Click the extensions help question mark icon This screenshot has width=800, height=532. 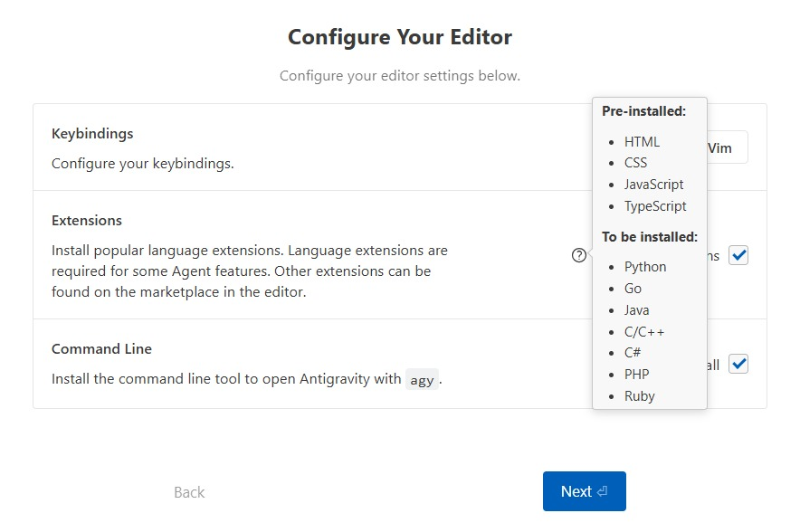pos(579,255)
